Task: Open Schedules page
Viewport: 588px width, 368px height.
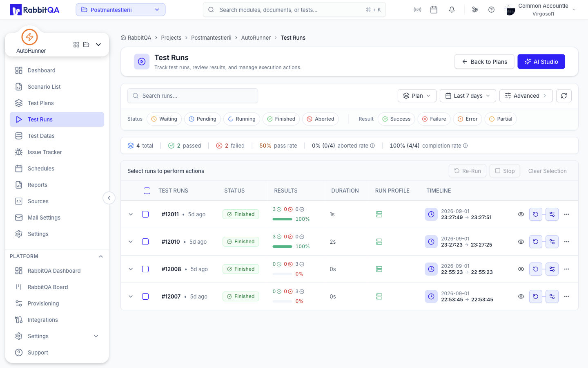Action: pyautogui.click(x=57, y=168)
